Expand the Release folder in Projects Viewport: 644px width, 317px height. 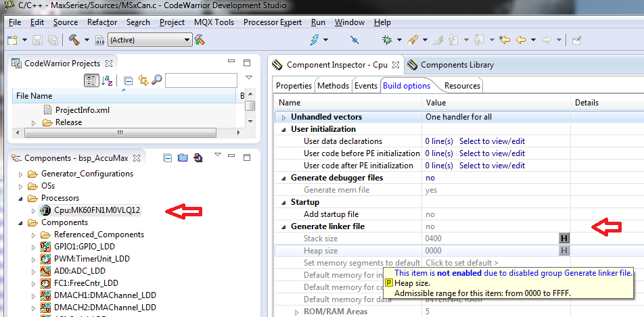tap(34, 122)
